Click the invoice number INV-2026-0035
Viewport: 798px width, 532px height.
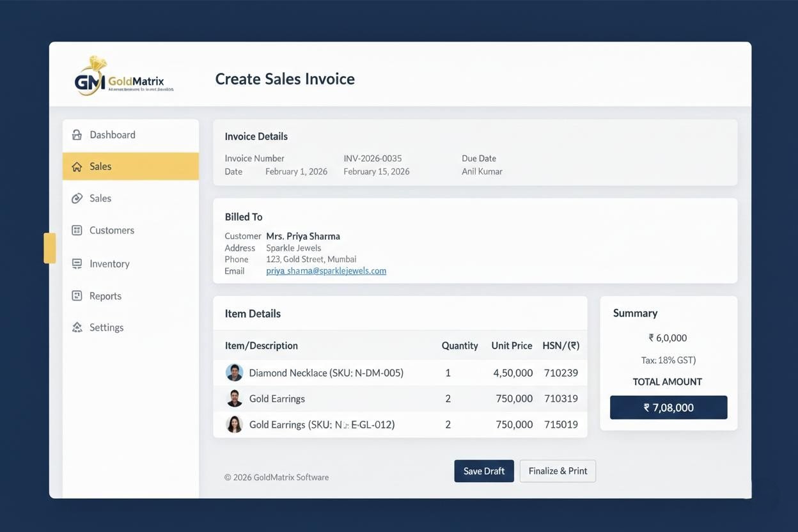373,159
